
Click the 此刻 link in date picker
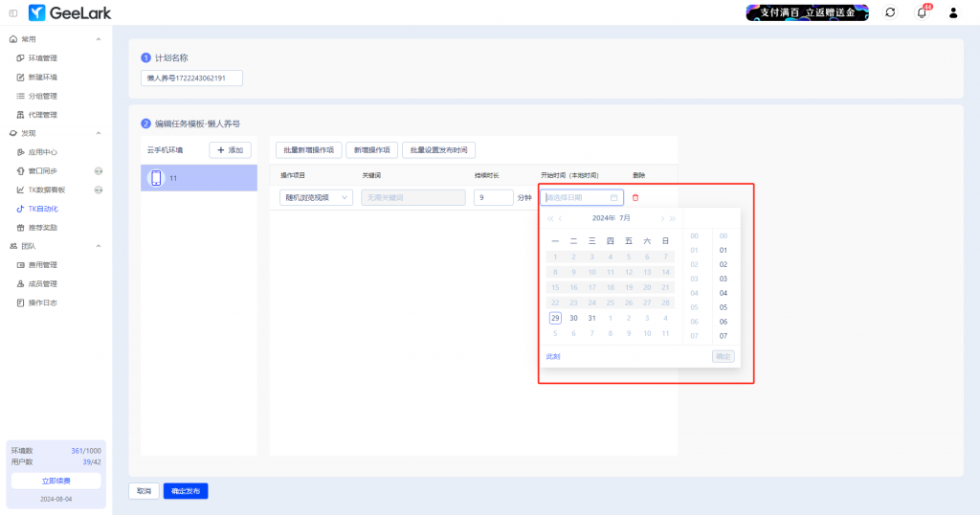553,356
